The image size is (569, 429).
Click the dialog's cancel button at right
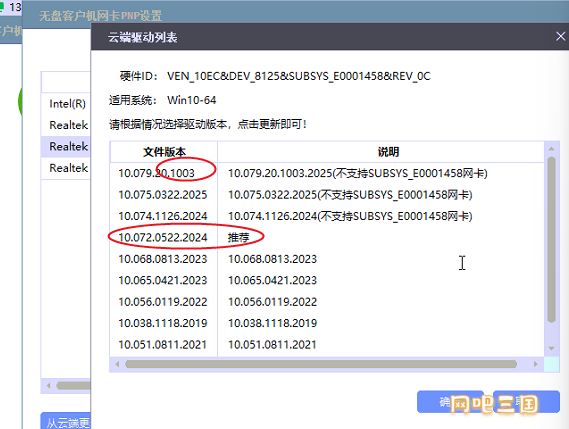526,402
